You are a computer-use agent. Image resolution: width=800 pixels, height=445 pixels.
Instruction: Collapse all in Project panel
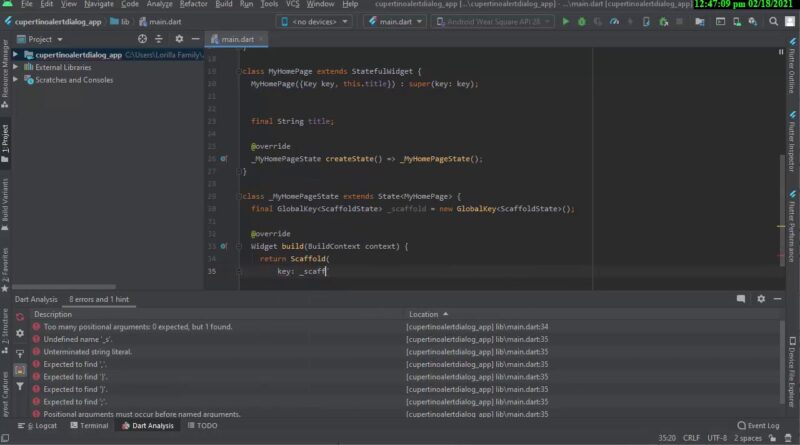coord(159,39)
